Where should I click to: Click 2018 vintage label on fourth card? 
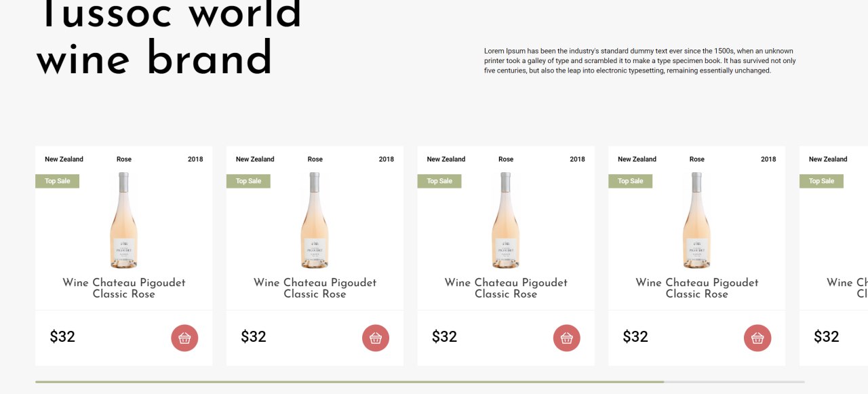(768, 159)
